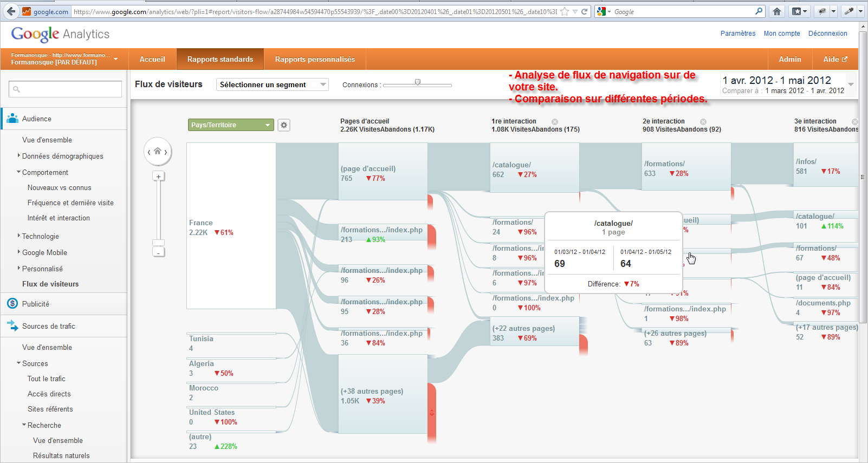The width and height of the screenshot is (868, 463).
Task: Open Publicité section icon
Action: (12, 304)
